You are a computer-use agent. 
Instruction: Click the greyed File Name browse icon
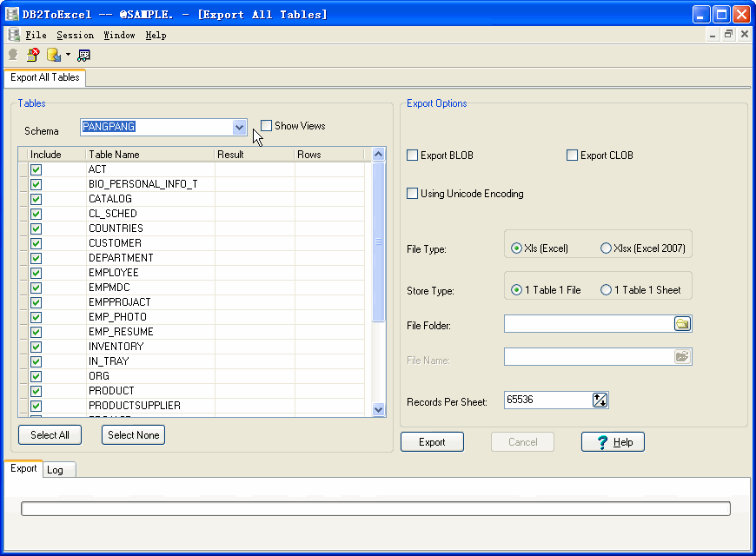(x=682, y=357)
